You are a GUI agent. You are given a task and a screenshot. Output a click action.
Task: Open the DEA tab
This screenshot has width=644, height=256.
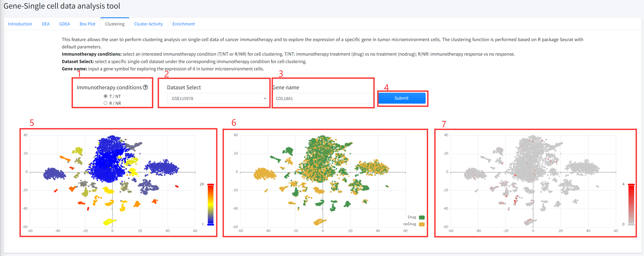click(45, 24)
